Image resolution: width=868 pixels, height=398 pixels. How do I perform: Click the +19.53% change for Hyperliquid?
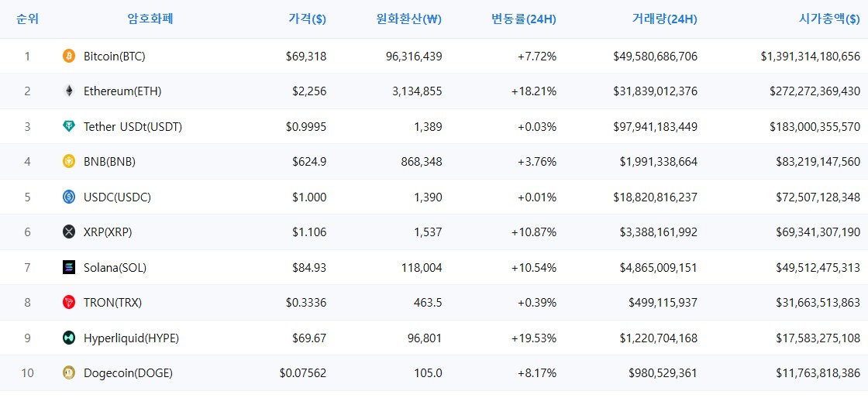click(x=534, y=338)
